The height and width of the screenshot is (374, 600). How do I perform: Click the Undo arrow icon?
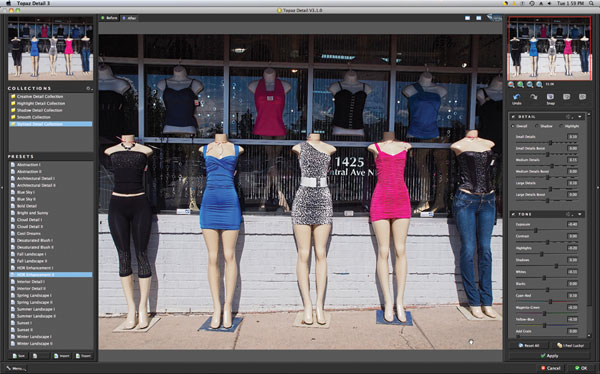click(x=517, y=97)
